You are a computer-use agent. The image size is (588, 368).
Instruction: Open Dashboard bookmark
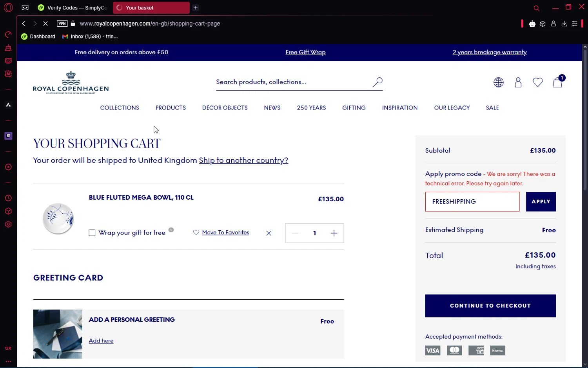(38, 36)
